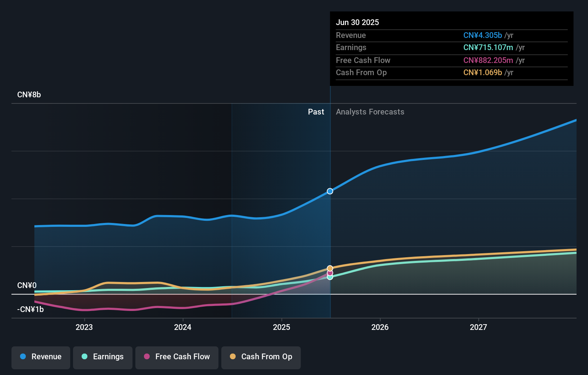Click the Analysts Forecasts label
The width and height of the screenshot is (588, 375).
coord(370,112)
